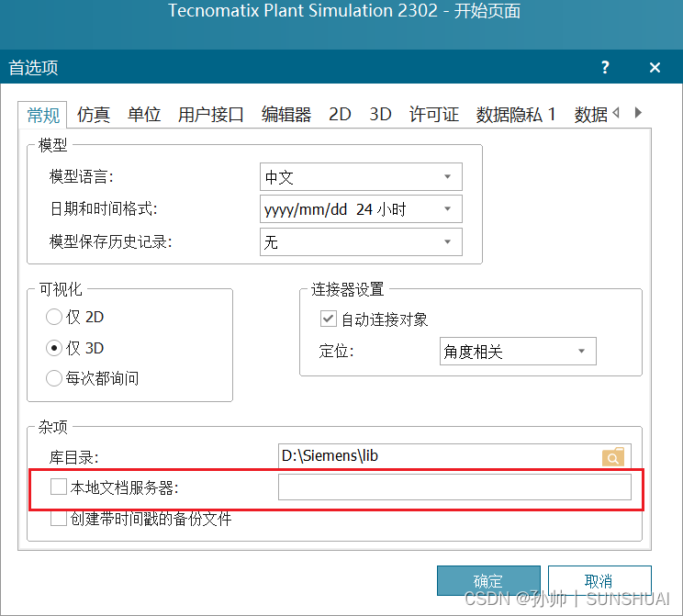The image size is (683, 616).
Task: Switch to the 仿真 tab
Action: pyautogui.click(x=94, y=115)
